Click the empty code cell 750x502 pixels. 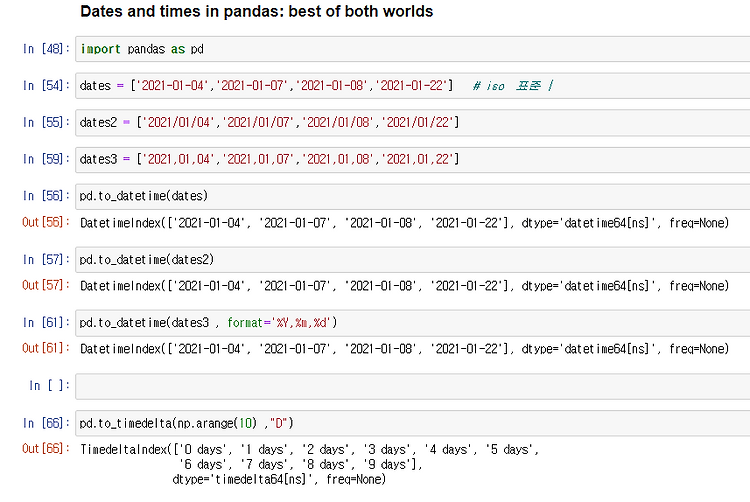(x=412, y=386)
